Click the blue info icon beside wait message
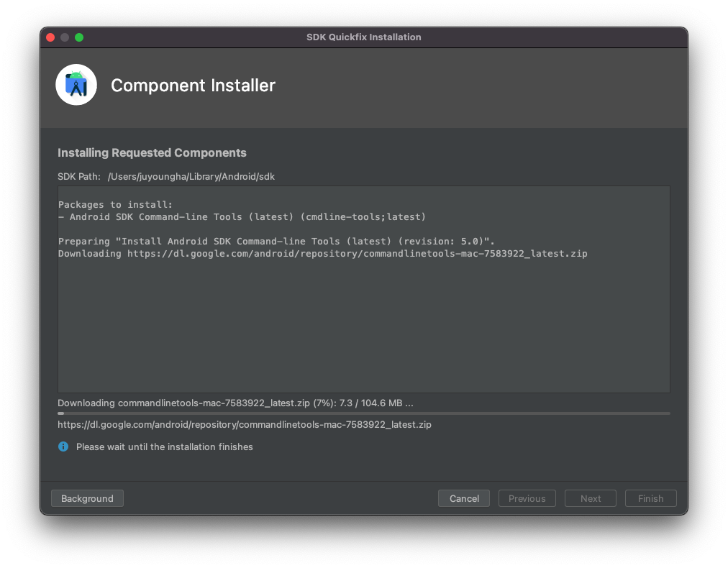The image size is (728, 568). point(63,446)
